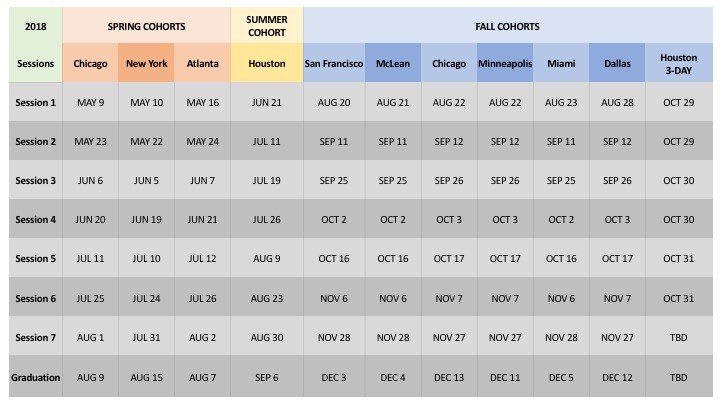
Task: Select the Graduation row label
Action: [35, 378]
